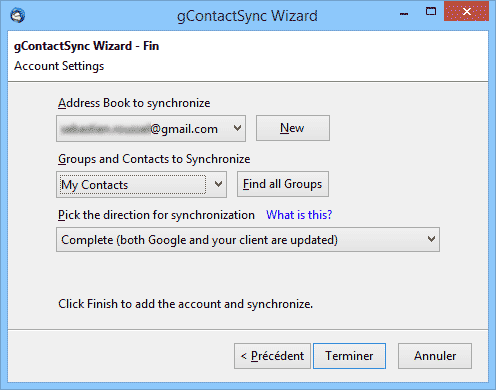The width and height of the screenshot is (496, 390).
Task: Finish the wizard with Terminer
Action: [x=349, y=356]
